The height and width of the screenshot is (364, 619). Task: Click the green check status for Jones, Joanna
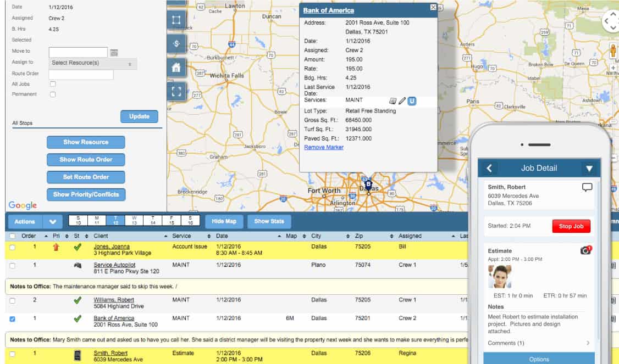click(x=78, y=247)
